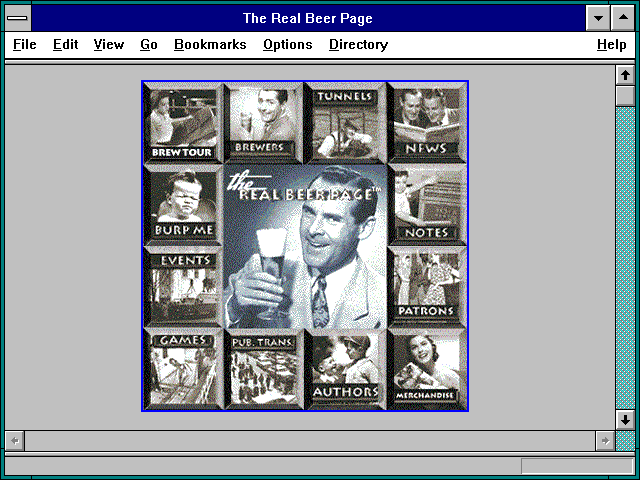
Task: Open the Help menu
Action: click(x=611, y=44)
